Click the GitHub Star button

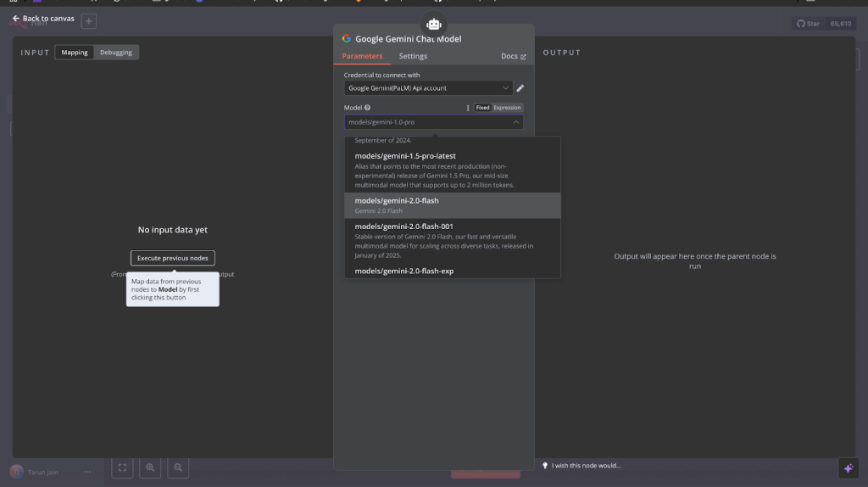coord(808,23)
